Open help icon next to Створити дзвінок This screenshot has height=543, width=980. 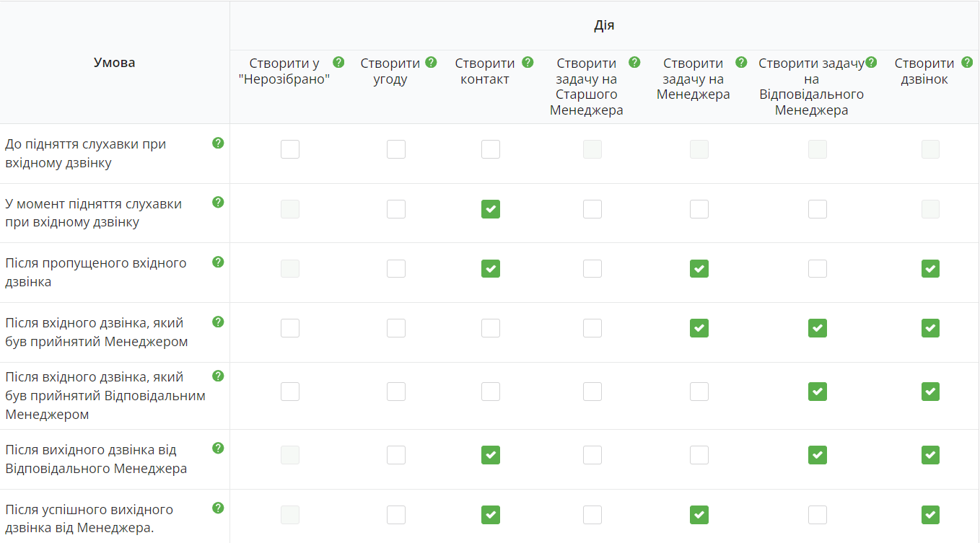coord(967,62)
